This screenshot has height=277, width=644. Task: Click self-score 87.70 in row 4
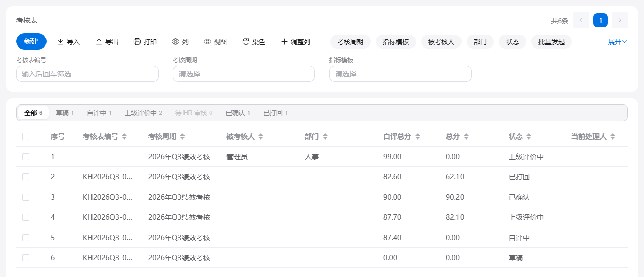coord(392,217)
